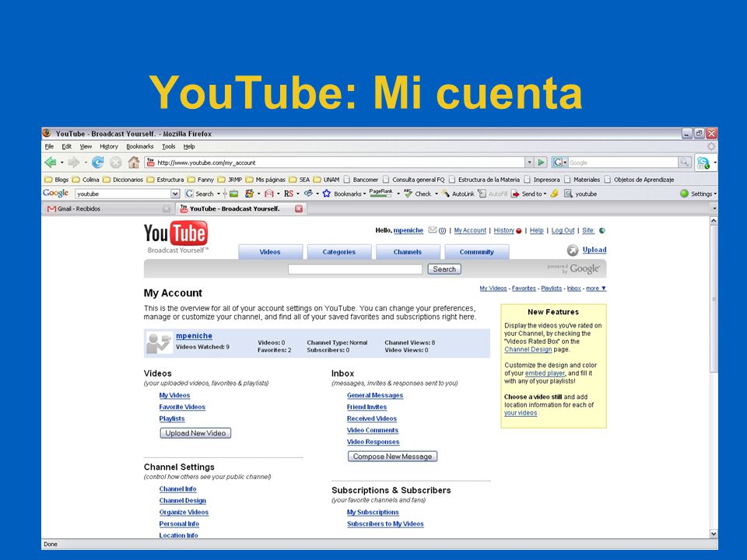Open the Favorite Videos link
This screenshot has width=747, height=560.
182,407
